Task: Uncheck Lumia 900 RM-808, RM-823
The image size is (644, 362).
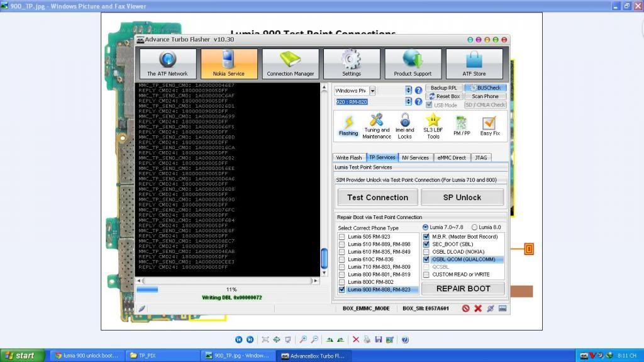Action: [x=341, y=290]
